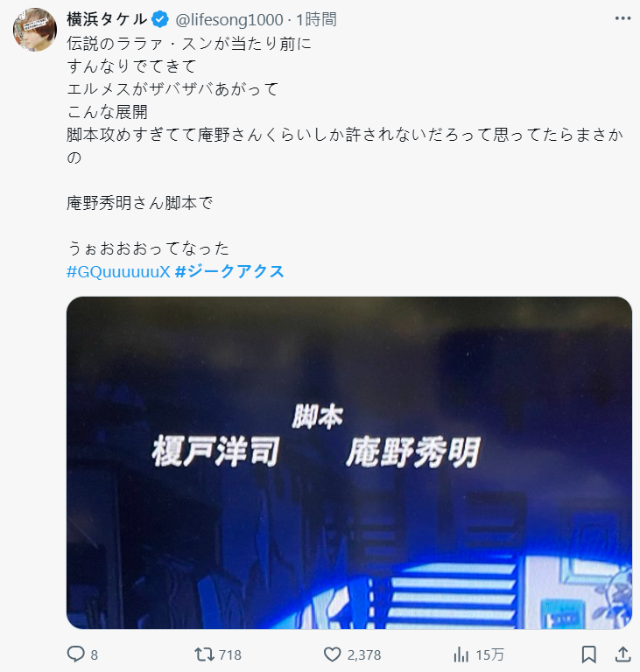Open the reply comment icon
This screenshot has width=640, height=672.
click(x=76, y=654)
